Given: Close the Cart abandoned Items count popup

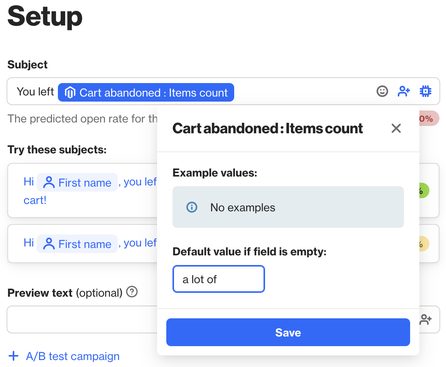Looking at the screenshot, I should click(x=396, y=128).
